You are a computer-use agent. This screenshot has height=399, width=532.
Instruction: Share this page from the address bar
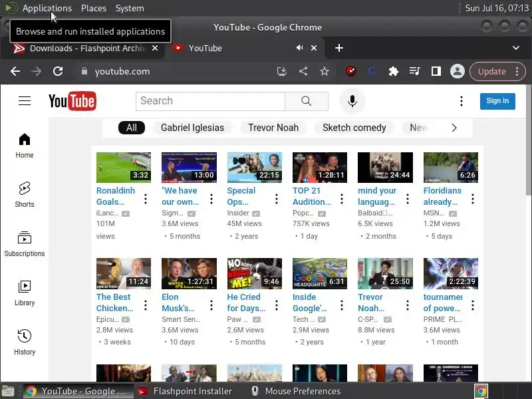coord(303,71)
